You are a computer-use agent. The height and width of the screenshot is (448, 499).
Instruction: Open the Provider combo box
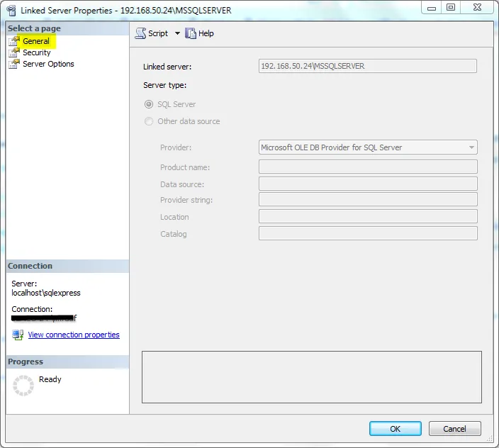(x=368, y=147)
